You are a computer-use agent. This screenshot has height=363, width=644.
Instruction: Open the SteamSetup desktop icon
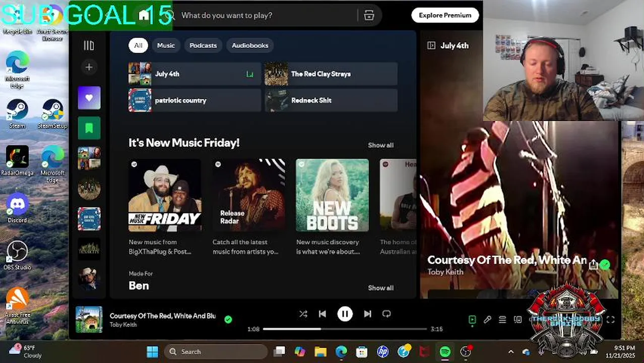[x=52, y=114]
